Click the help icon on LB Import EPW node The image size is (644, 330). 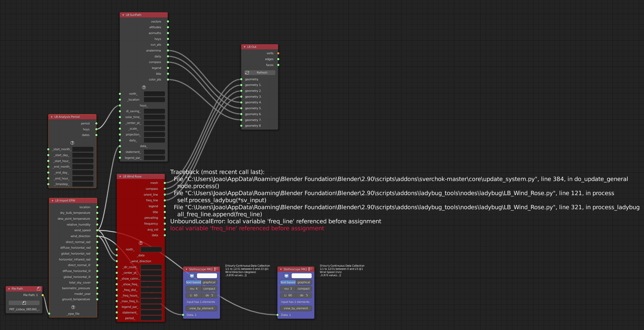pyautogui.click(x=73, y=307)
